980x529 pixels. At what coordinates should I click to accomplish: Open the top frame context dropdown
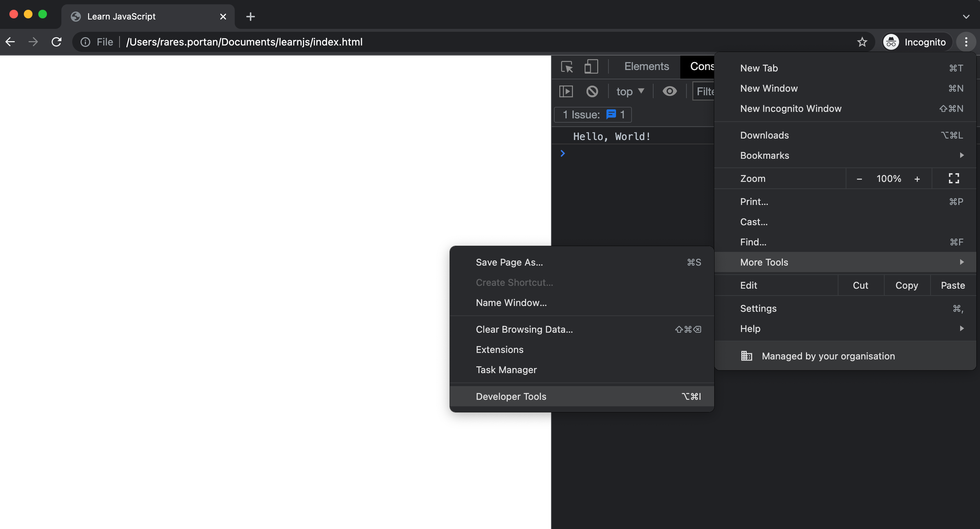[x=630, y=91]
